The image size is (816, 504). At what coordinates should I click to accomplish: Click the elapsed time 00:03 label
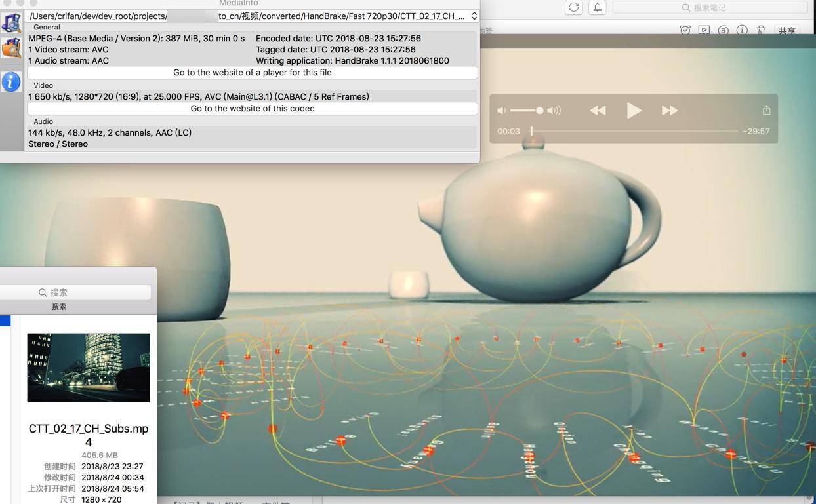[x=508, y=131]
